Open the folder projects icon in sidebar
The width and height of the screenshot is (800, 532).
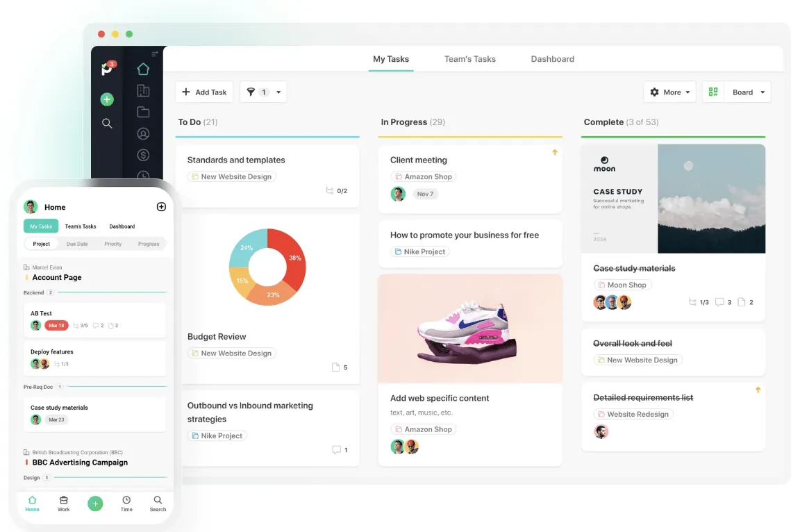[x=143, y=113]
